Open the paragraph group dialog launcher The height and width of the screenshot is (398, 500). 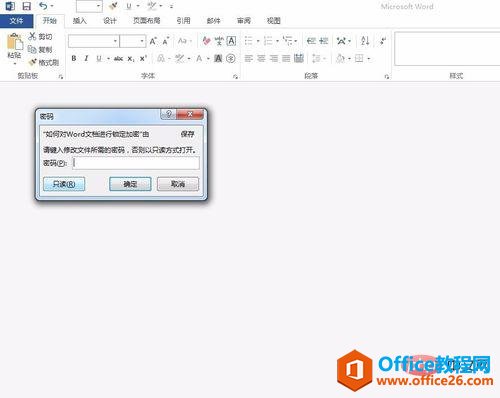pyautogui.click(x=386, y=77)
